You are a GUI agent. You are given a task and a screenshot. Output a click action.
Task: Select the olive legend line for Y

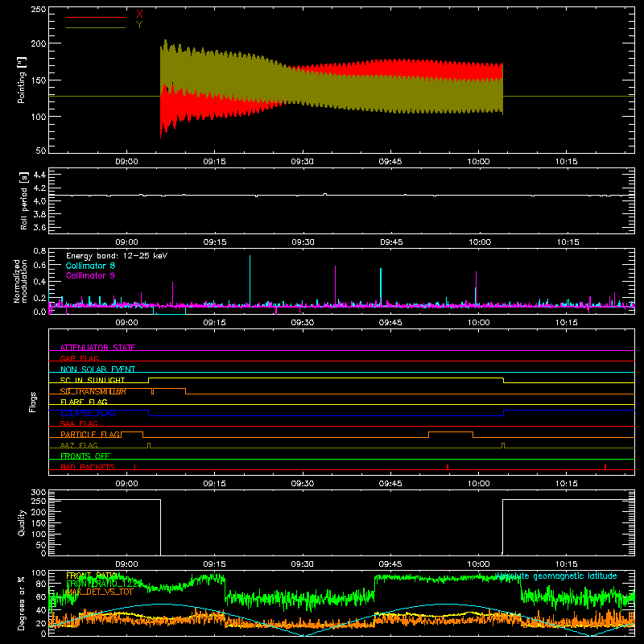96,27
